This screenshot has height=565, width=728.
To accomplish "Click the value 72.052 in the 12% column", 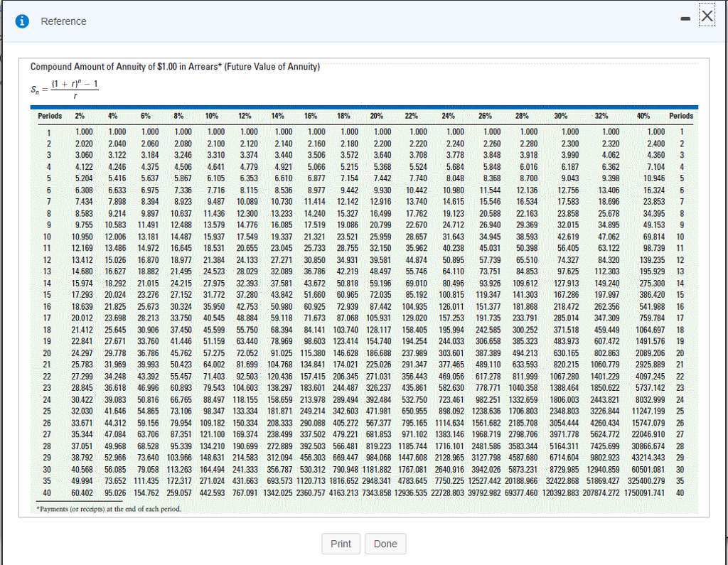I will pyautogui.click(x=247, y=353).
